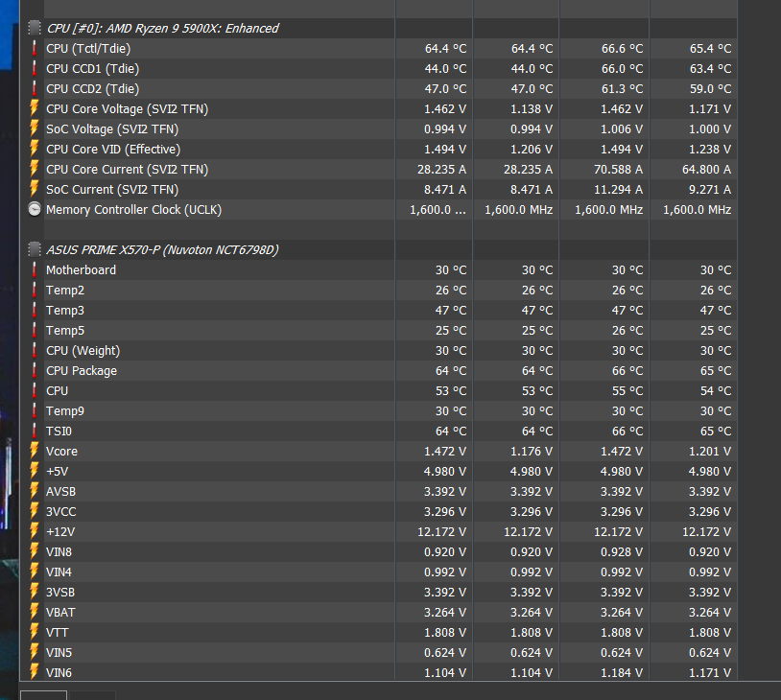This screenshot has height=700, width=781.
Task: Click the lightning icon for SoC Current
Action: (x=35, y=189)
